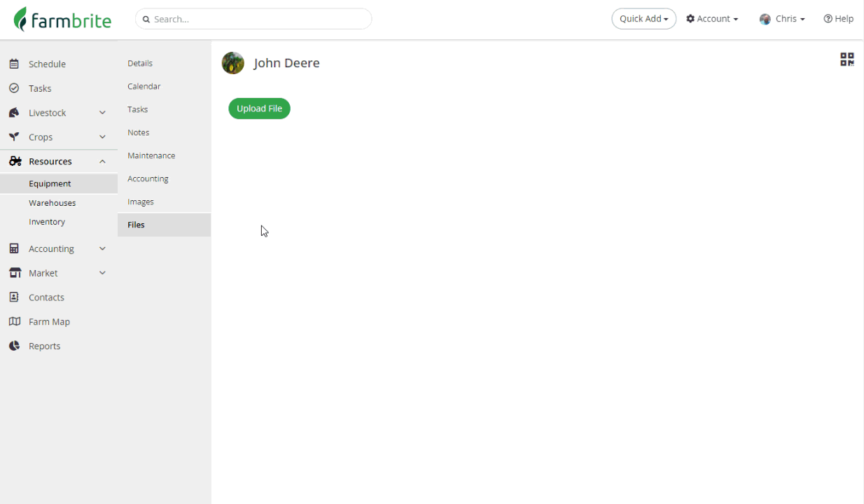Screen dimensions: 864x504
Task: Open the Chris user dropdown
Action: coord(782,19)
